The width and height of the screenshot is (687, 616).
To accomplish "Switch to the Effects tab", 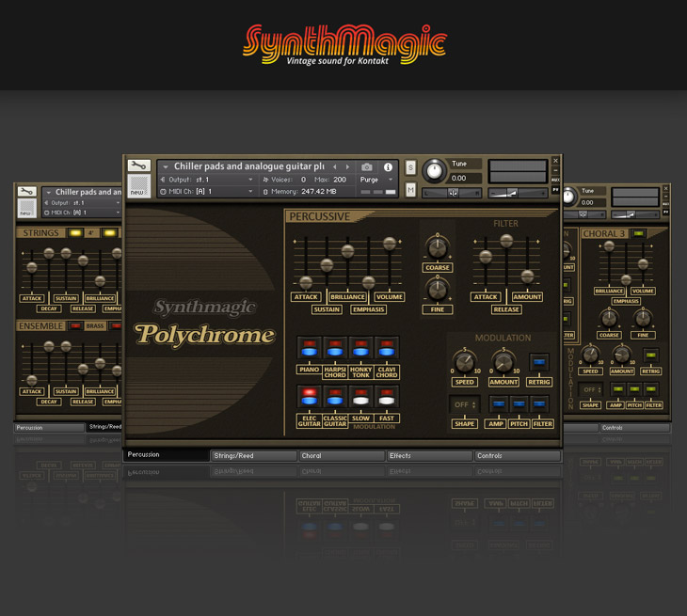I will pos(430,456).
